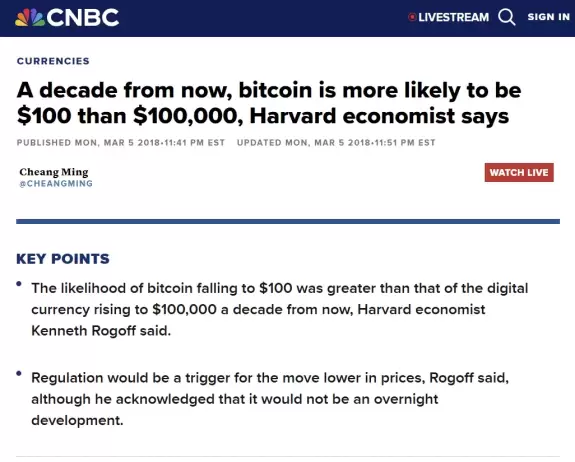
Task: Click the second key point about regulation
Action: tap(270, 399)
